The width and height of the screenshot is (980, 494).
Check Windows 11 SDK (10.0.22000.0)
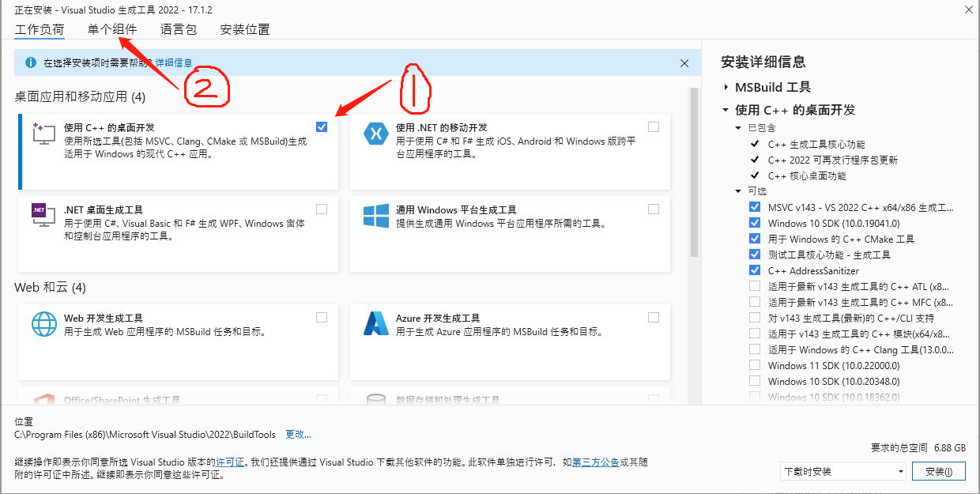point(755,364)
